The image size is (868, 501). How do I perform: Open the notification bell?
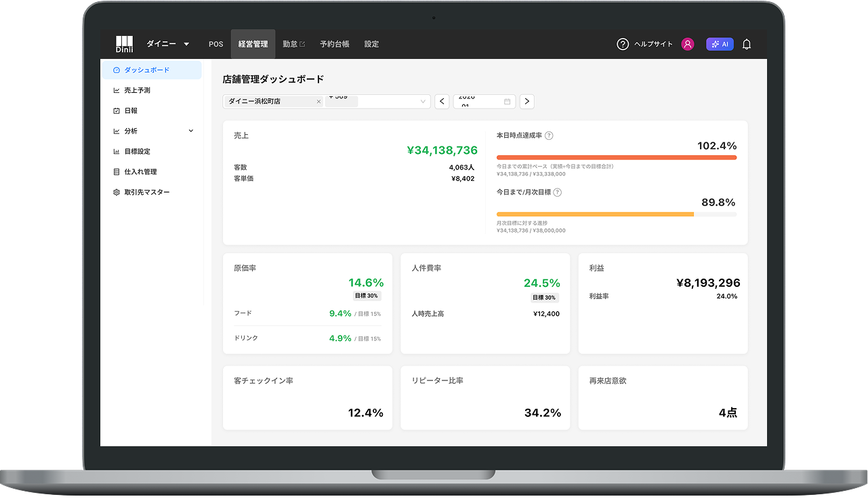(x=747, y=44)
